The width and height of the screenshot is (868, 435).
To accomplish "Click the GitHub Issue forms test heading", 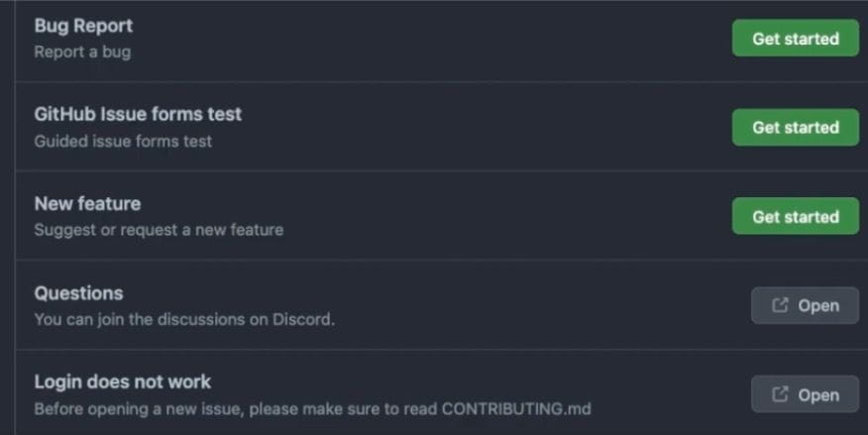I will 138,114.
